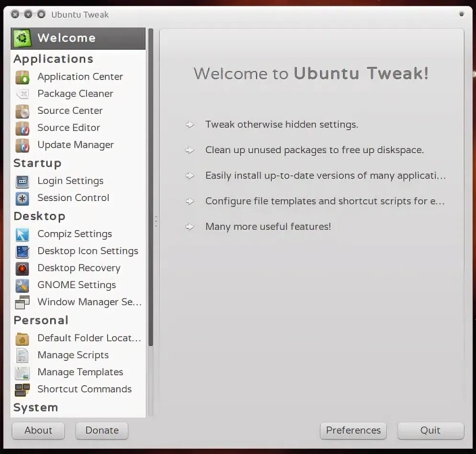This screenshot has width=476, height=454.
Task: Open Manage Templates label
Action: click(80, 372)
